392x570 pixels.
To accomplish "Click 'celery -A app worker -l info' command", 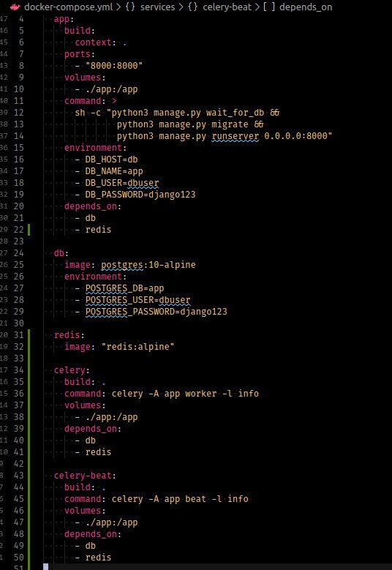I will [x=185, y=393].
